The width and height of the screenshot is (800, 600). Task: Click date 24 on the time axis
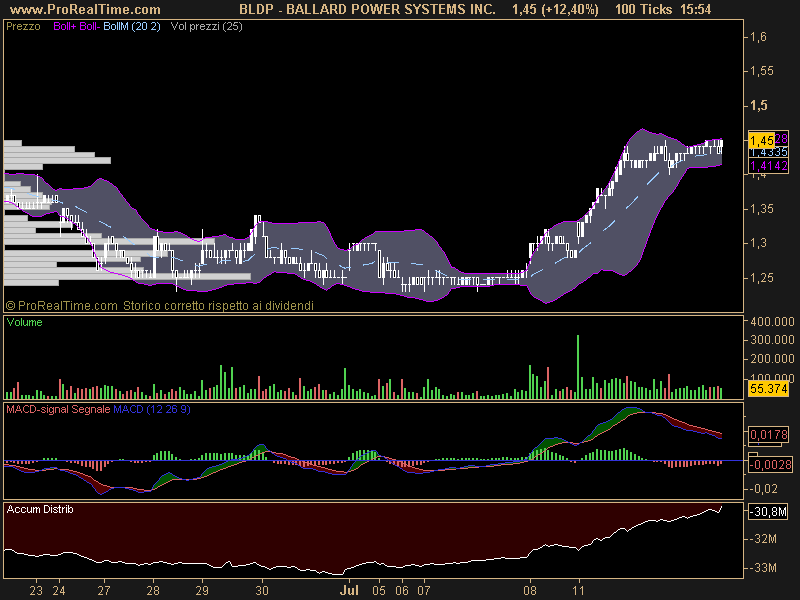click(x=59, y=591)
